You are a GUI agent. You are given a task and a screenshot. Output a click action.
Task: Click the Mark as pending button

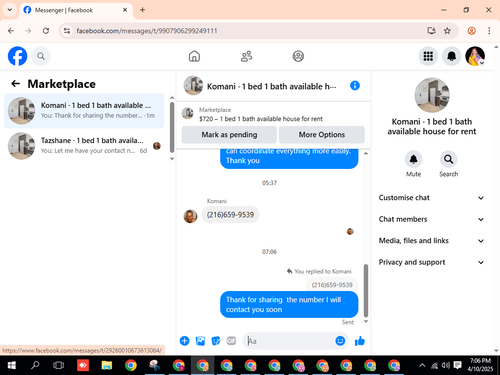click(x=229, y=135)
